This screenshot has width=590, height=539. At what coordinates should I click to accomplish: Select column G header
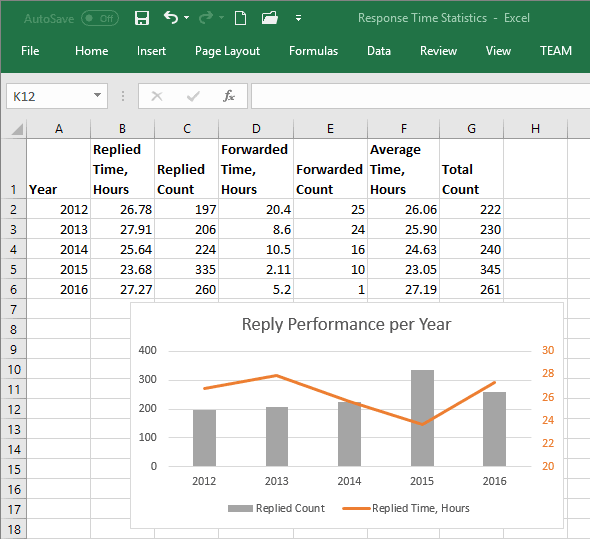tap(471, 129)
